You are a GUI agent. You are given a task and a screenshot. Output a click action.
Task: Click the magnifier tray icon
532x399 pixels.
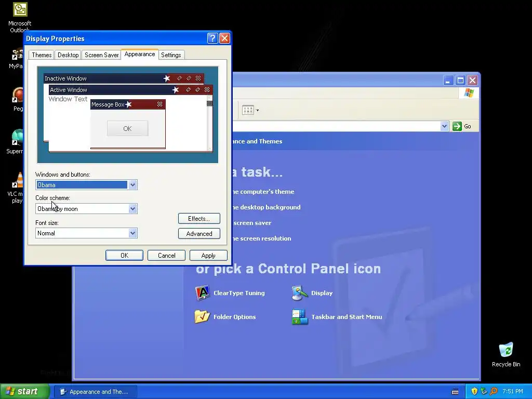pos(494,391)
